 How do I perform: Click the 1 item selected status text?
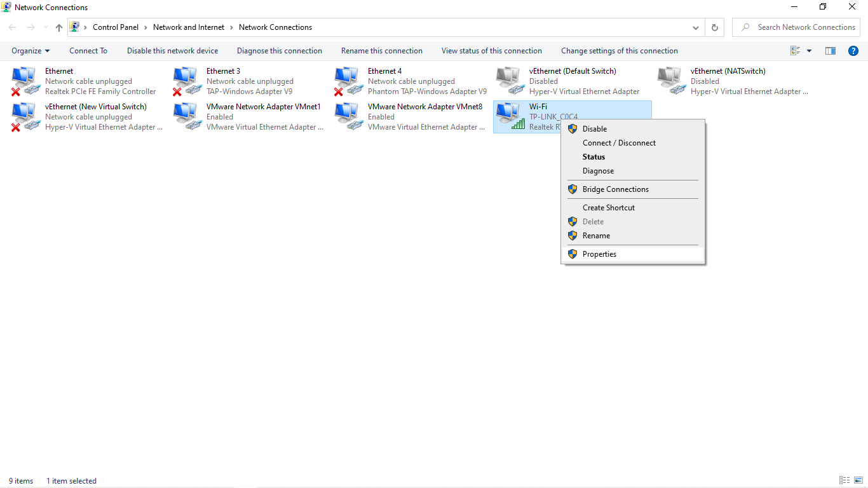72,481
